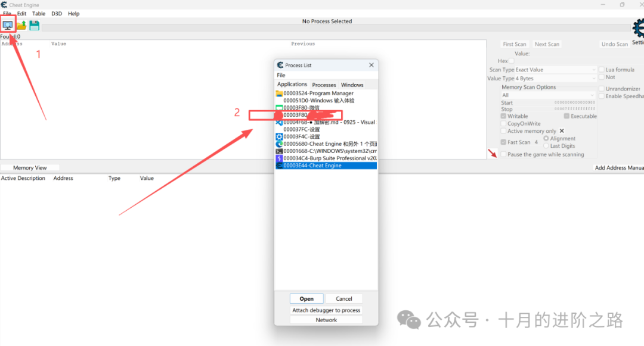Select the Burp Suite process icon

(x=279, y=158)
